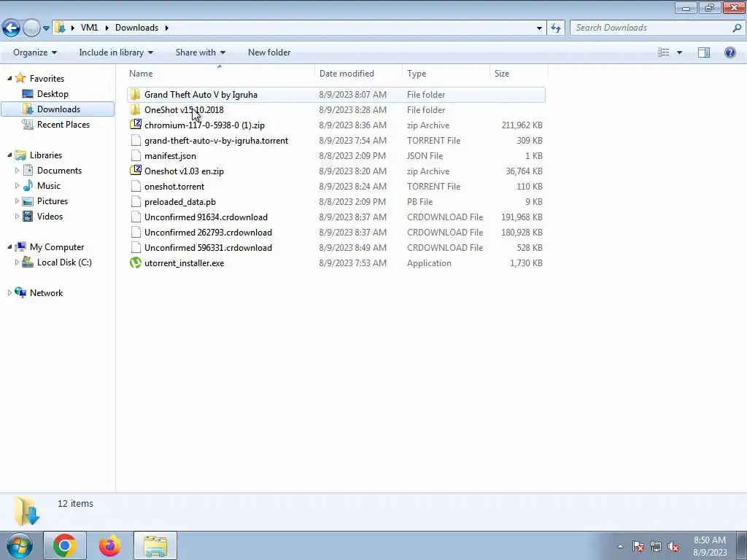Click the OneShot v15.10.2018 folder icon
Viewport: 747px width, 560px height.
pyautogui.click(x=135, y=109)
